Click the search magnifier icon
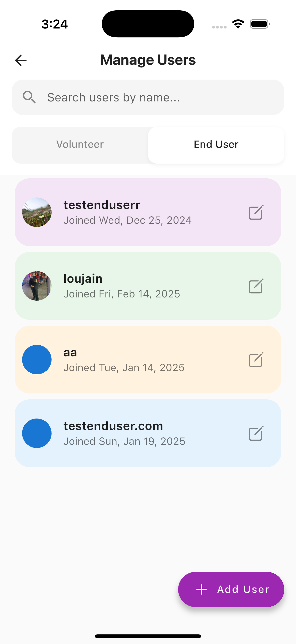The image size is (296, 644). tap(29, 97)
